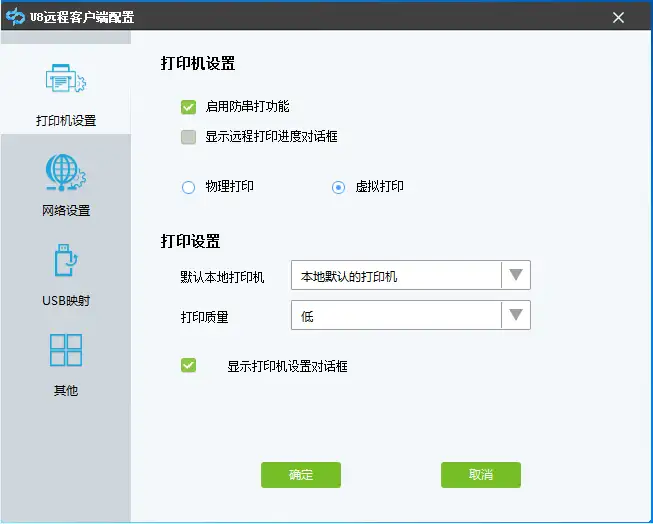Expand the 打印质量 dropdown arrow
Image resolution: width=653 pixels, height=524 pixels.
(x=516, y=315)
